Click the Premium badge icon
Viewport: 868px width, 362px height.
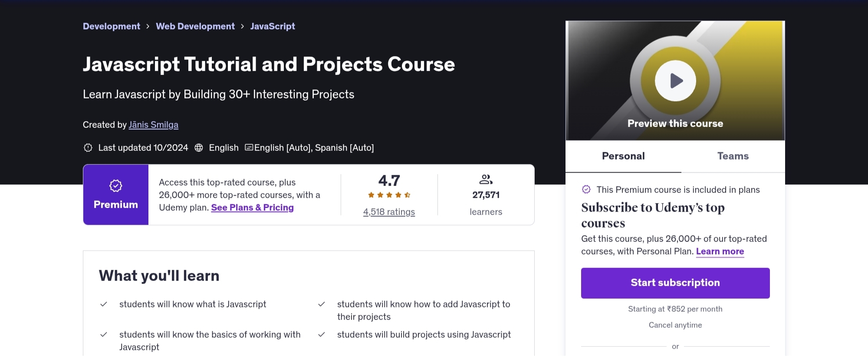tap(115, 186)
